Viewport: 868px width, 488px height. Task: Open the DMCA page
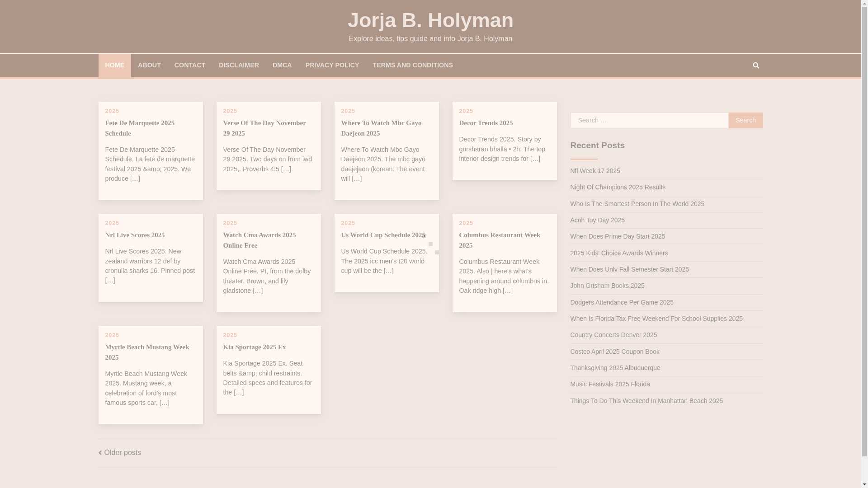(x=282, y=66)
